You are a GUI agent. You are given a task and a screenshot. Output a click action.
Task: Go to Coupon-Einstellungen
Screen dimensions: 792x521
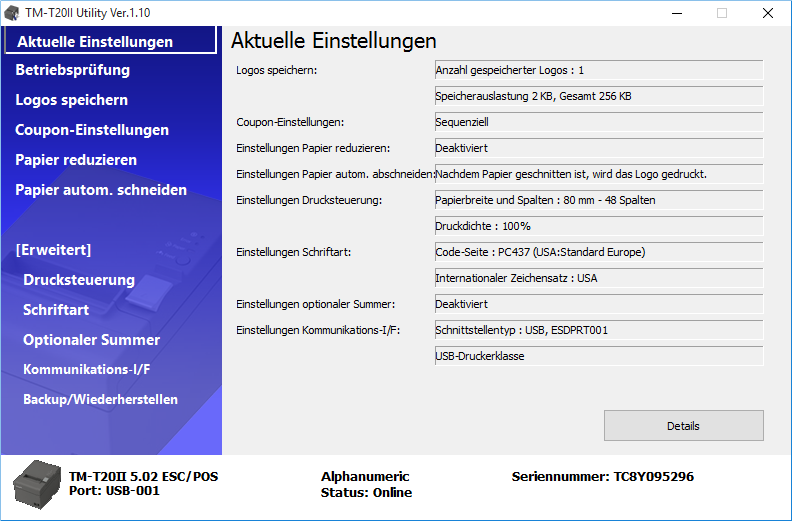click(x=92, y=130)
